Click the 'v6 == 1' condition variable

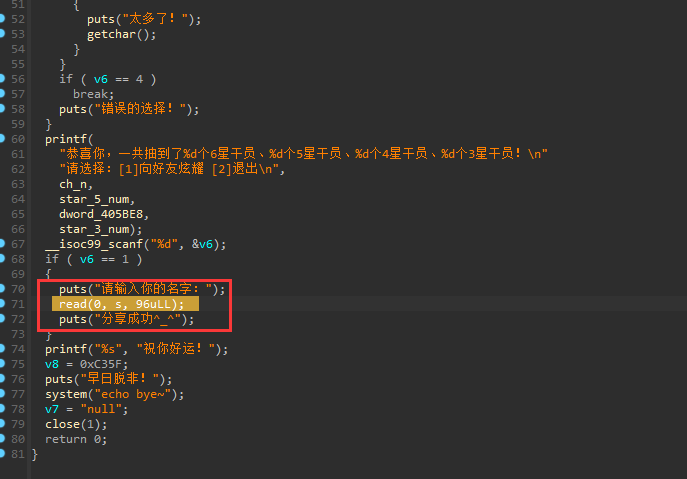pyautogui.click(x=87, y=259)
